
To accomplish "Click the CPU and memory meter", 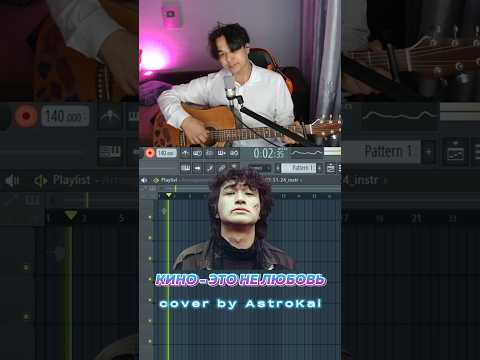I will pos(332,152).
